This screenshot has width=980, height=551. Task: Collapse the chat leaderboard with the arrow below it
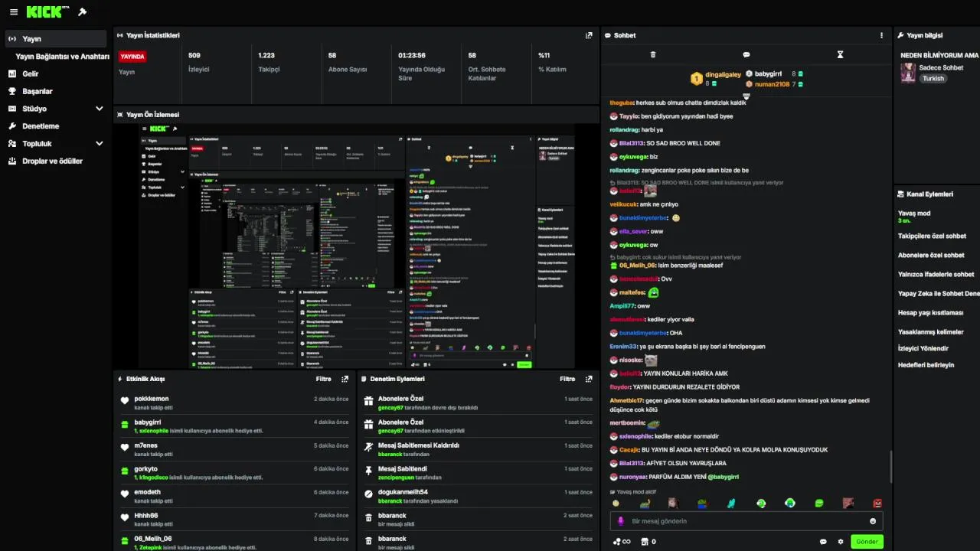tap(746, 95)
